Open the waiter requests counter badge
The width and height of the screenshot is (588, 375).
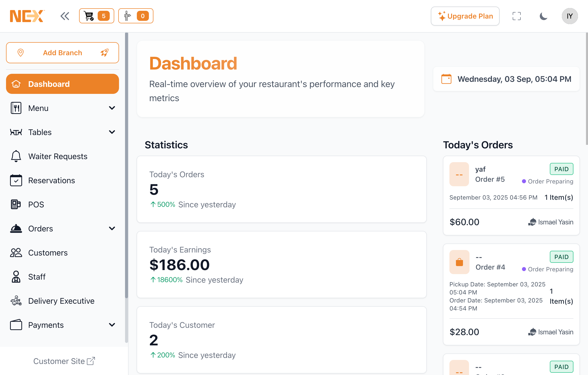pos(136,16)
